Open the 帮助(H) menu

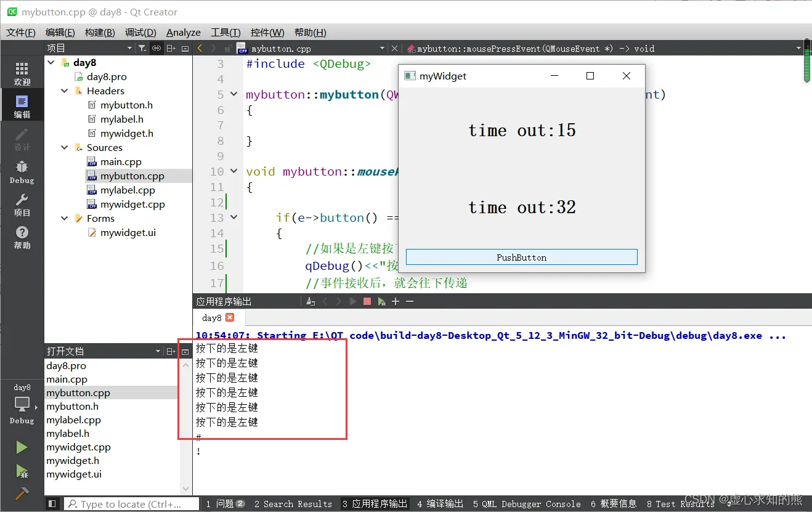pos(311,32)
